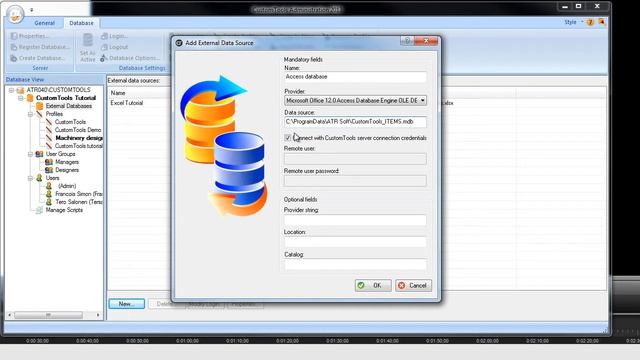Click the right arrow of tree scrollbar
The image size is (640, 360).
[98, 315]
